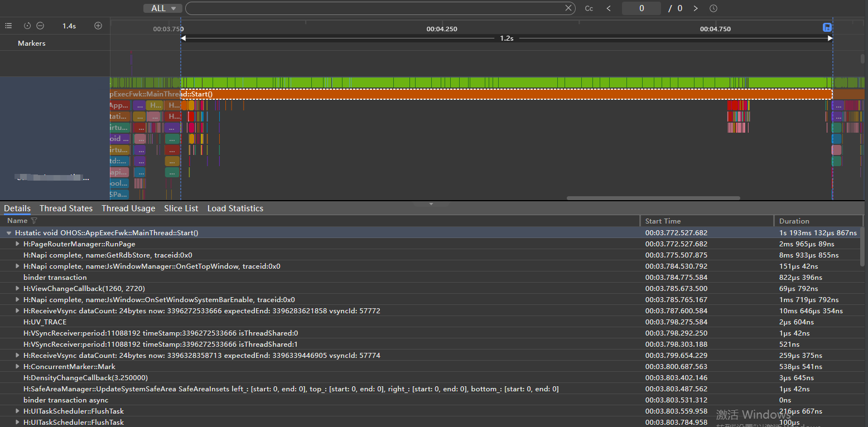Click the result index field showing 0
The image size is (868, 427).
(642, 8)
